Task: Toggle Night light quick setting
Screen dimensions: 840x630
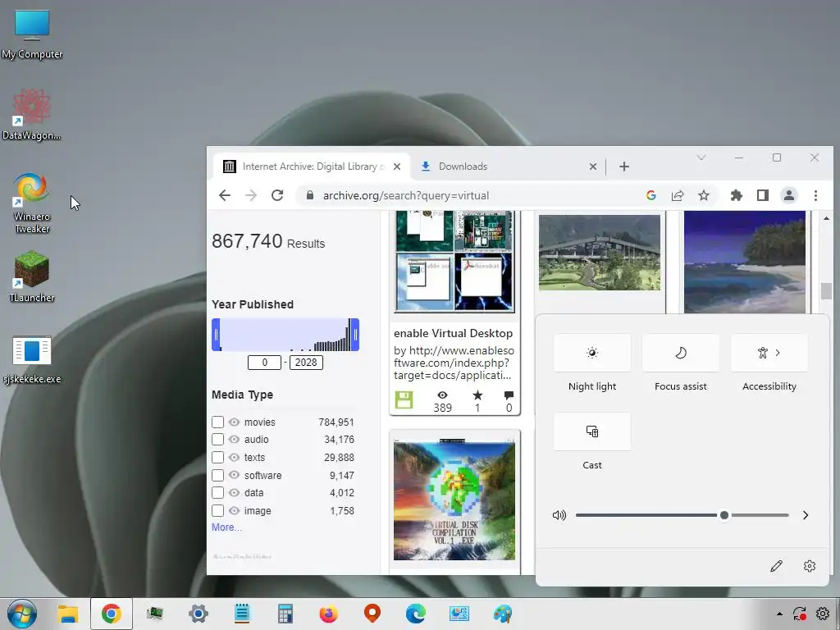Action: (x=592, y=353)
